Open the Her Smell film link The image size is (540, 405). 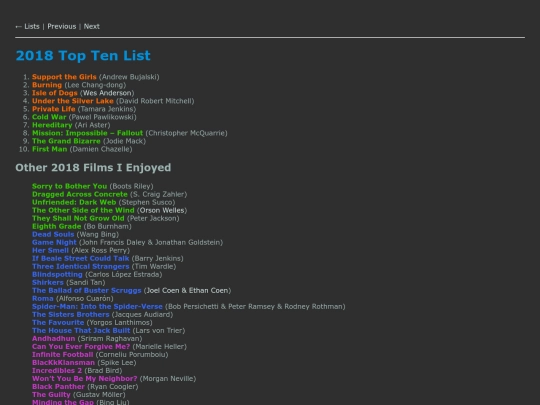click(x=50, y=250)
